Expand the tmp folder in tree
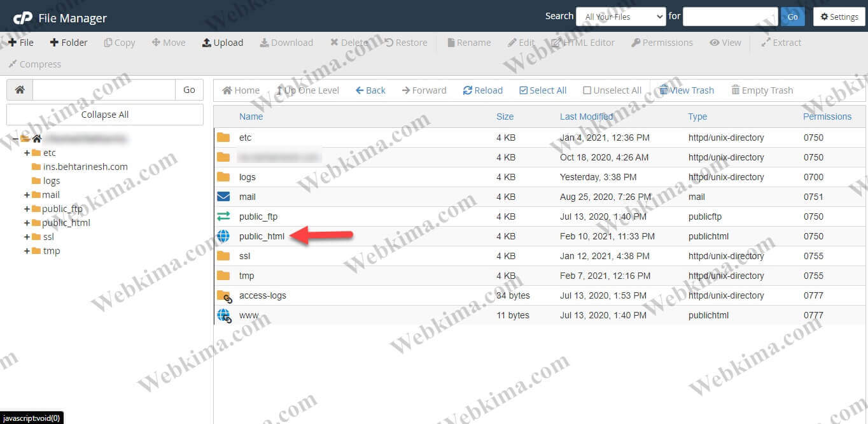This screenshot has width=868, height=424. point(27,251)
